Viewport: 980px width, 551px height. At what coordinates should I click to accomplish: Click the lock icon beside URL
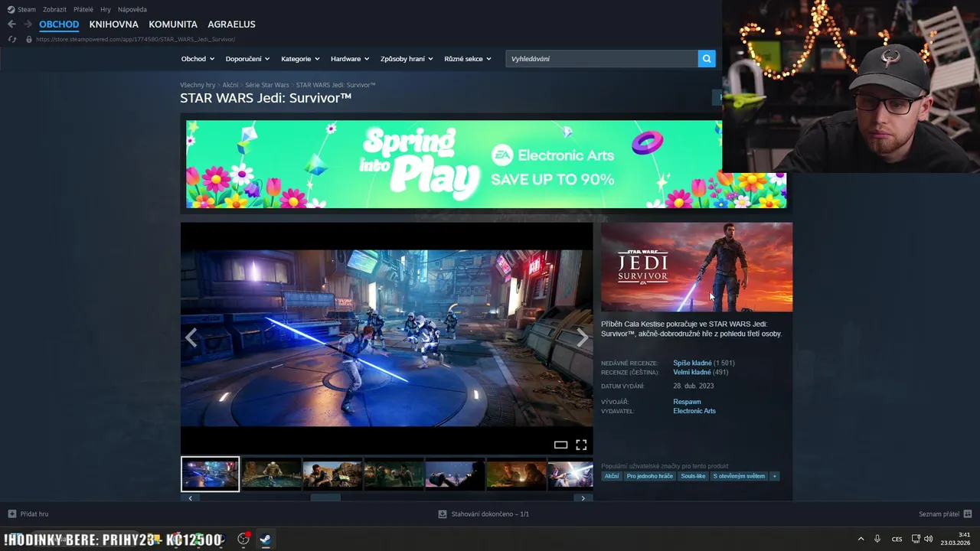(x=29, y=39)
